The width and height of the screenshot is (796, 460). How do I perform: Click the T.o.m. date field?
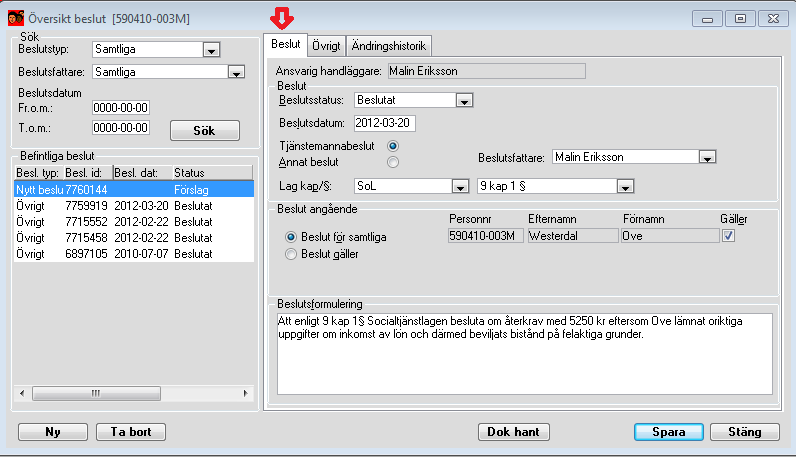[x=121, y=127]
